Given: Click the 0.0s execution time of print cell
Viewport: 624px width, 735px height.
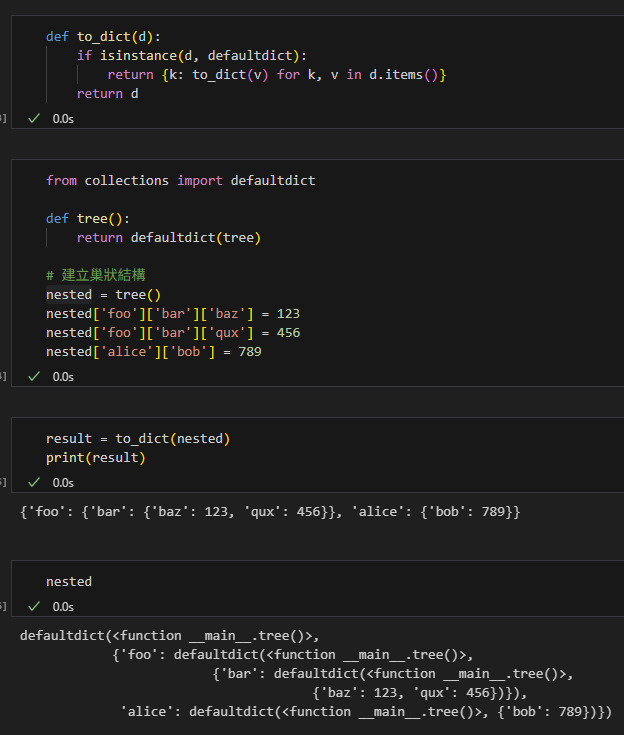Looking at the screenshot, I should tap(63, 483).
